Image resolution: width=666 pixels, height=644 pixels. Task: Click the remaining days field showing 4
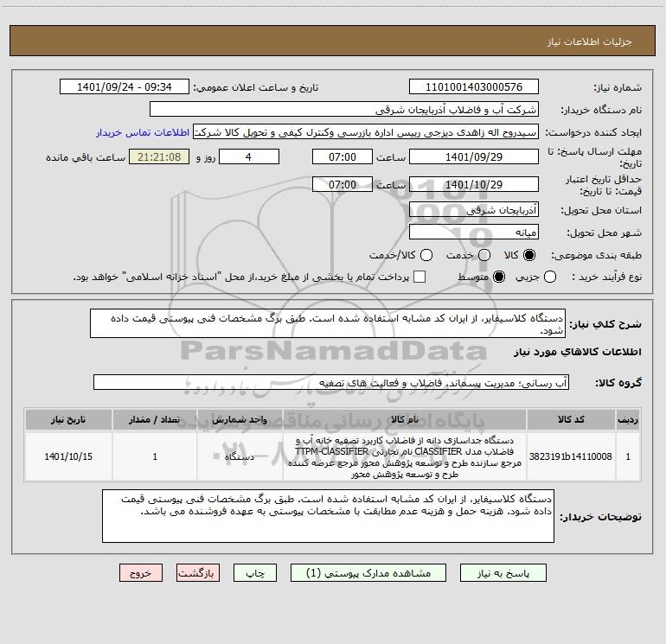pyautogui.click(x=249, y=156)
